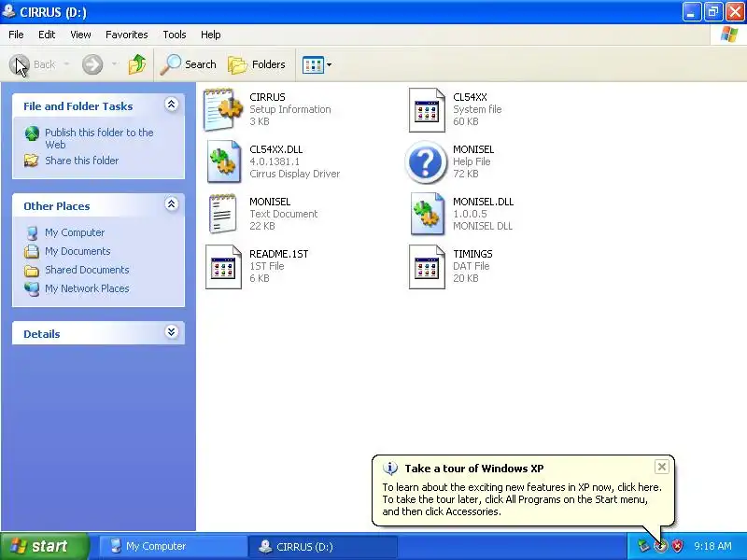
Task: Open the Back history dropdown arrow
Action: coord(66,64)
